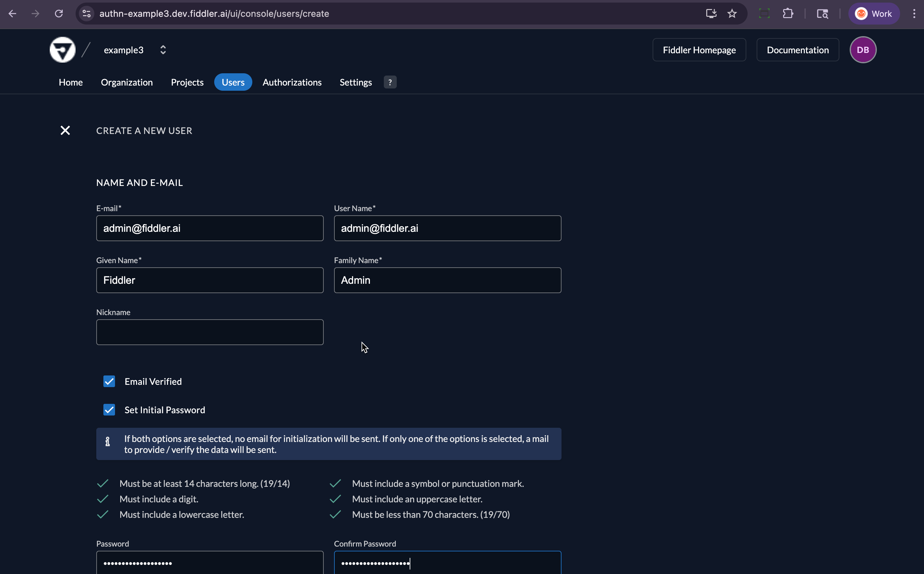Disable the Set Initial Password option
Image resolution: width=924 pixels, height=574 pixels.
(109, 410)
